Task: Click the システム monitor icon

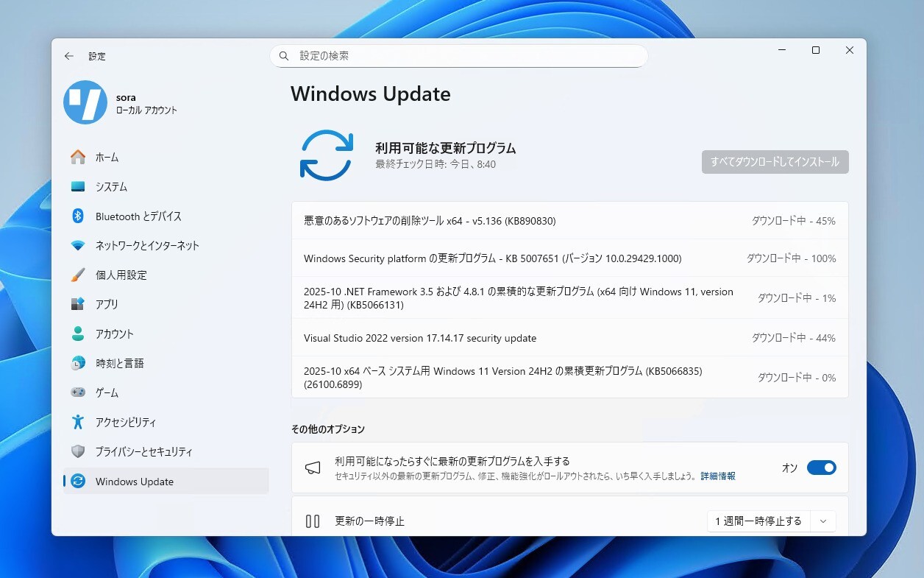Action: pos(78,186)
